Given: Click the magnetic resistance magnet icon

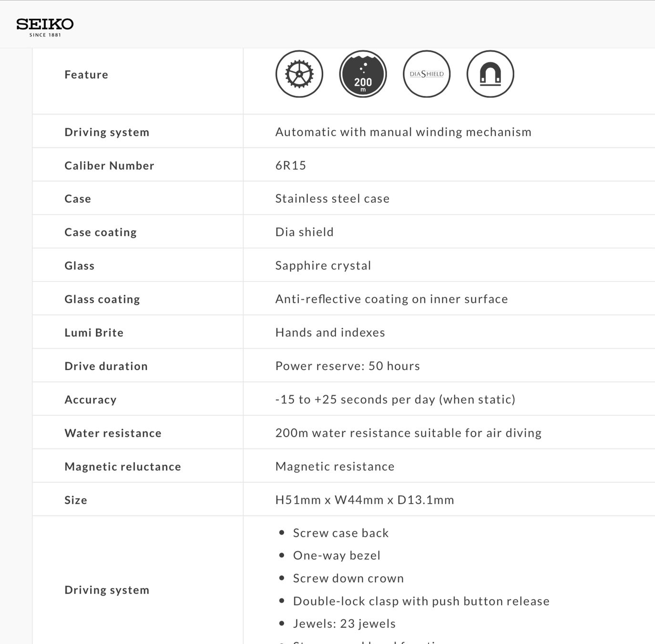Looking at the screenshot, I should tap(490, 74).
